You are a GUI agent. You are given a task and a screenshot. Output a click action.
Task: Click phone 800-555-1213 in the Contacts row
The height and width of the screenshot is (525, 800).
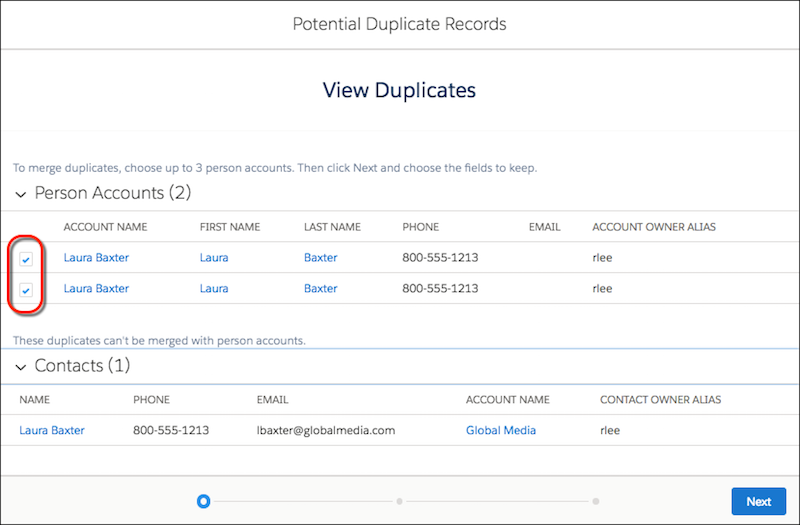pyautogui.click(x=171, y=430)
